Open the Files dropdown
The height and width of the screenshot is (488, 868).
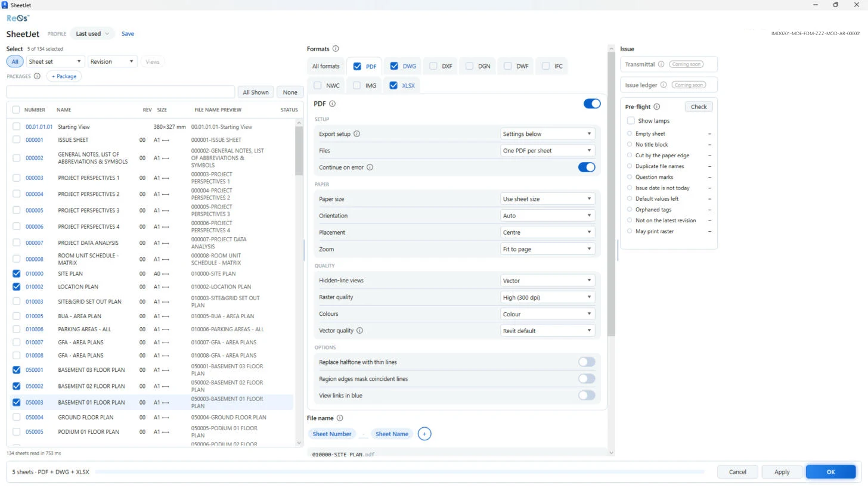pyautogui.click(x=547, y=151)
